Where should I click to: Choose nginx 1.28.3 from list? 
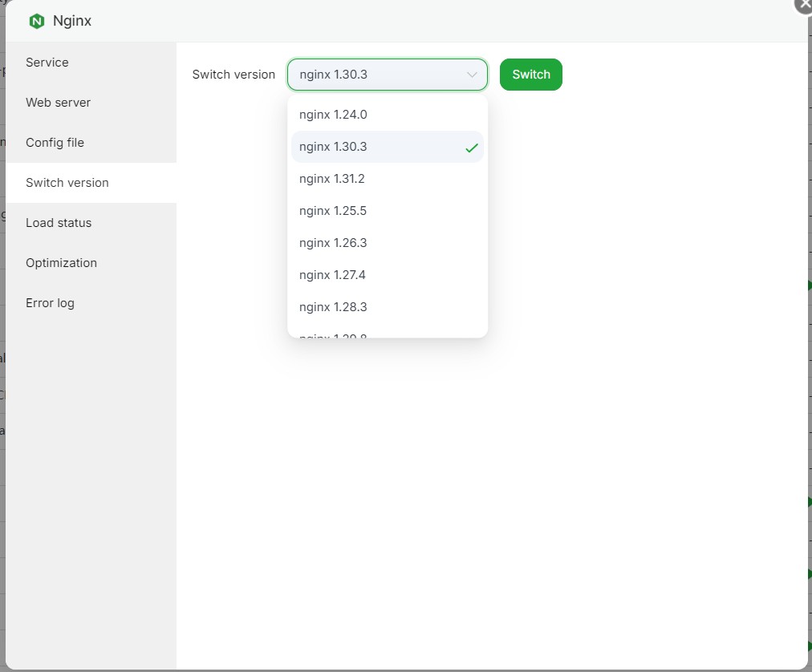click(x=388, y=307)
